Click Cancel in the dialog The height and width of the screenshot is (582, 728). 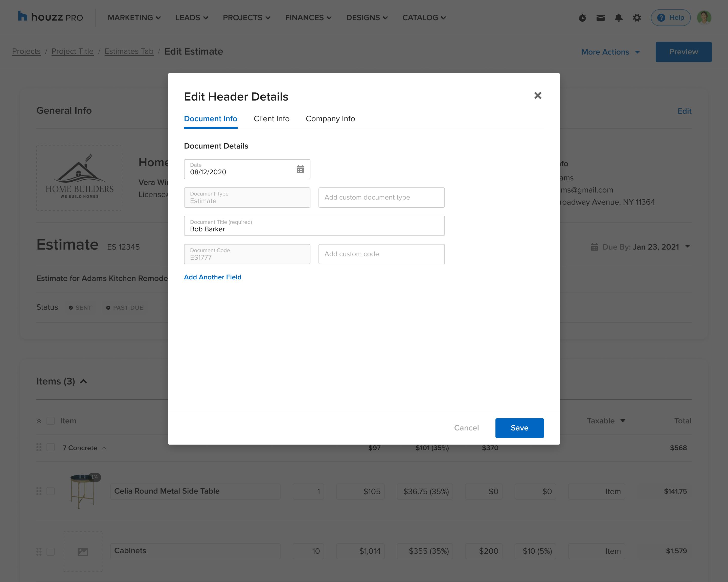coord(466,428)
